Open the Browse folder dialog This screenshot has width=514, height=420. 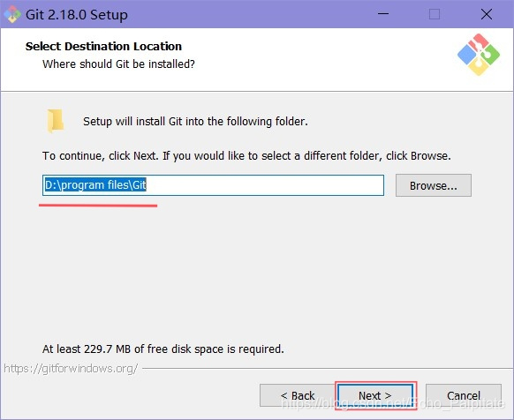point(434,185)
